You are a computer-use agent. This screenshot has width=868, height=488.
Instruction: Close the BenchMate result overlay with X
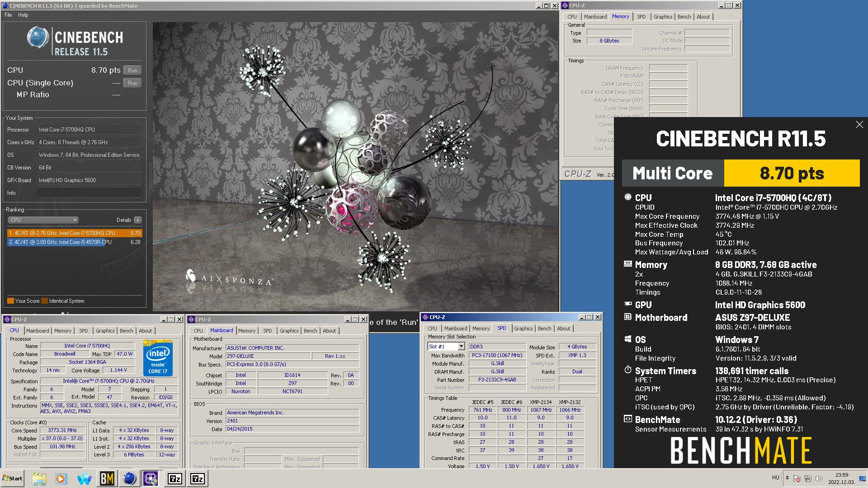click(859, 125)
